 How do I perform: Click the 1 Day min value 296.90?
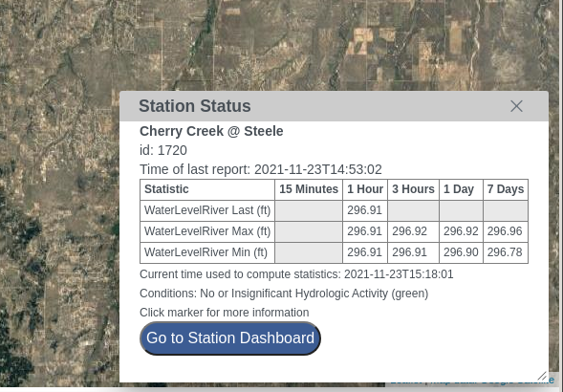pos(461,252)
